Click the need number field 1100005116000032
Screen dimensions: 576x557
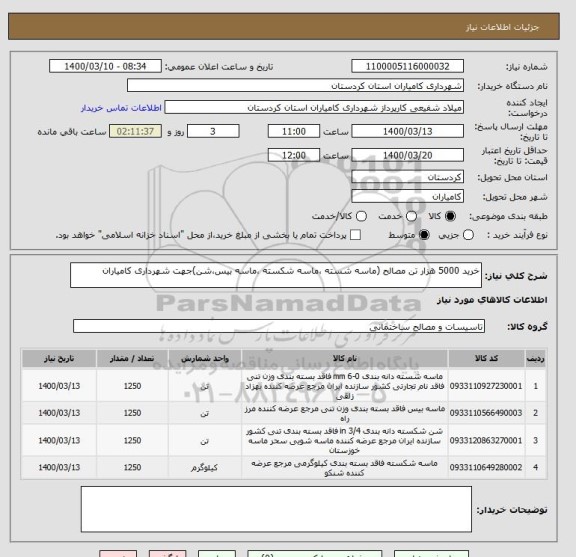tap(407, 67)
